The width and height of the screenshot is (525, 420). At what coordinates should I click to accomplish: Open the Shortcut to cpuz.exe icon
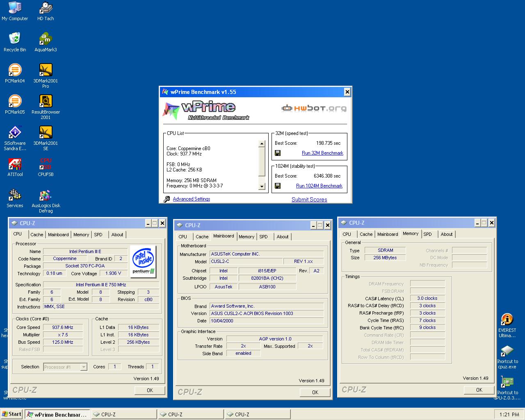pos(507,356)
